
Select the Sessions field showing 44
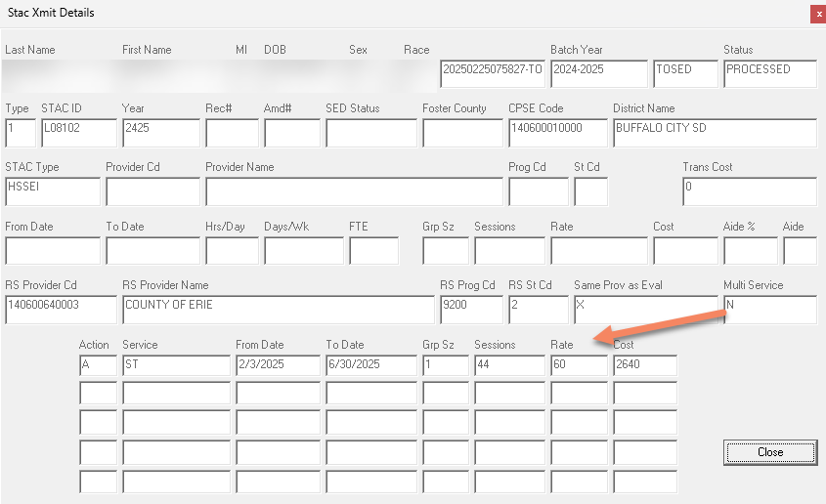508,366
